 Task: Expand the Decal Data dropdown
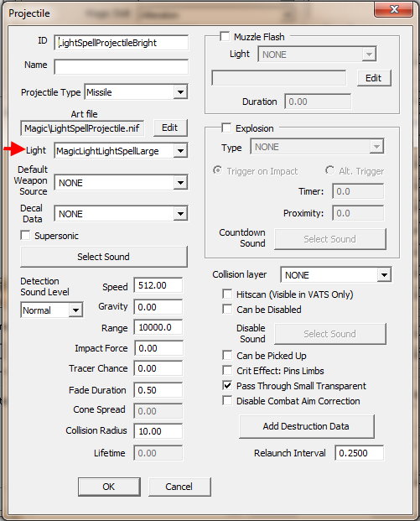[x=180, y=214]
